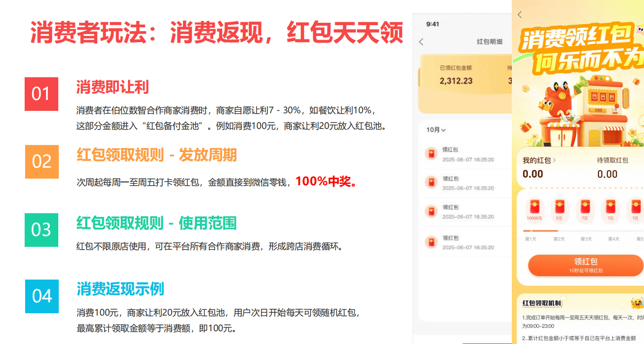This screenshot has width=644, height=344.
Task: Go back from the 红包明细 page
Action: pyautogui.click(x=421, y=42)
